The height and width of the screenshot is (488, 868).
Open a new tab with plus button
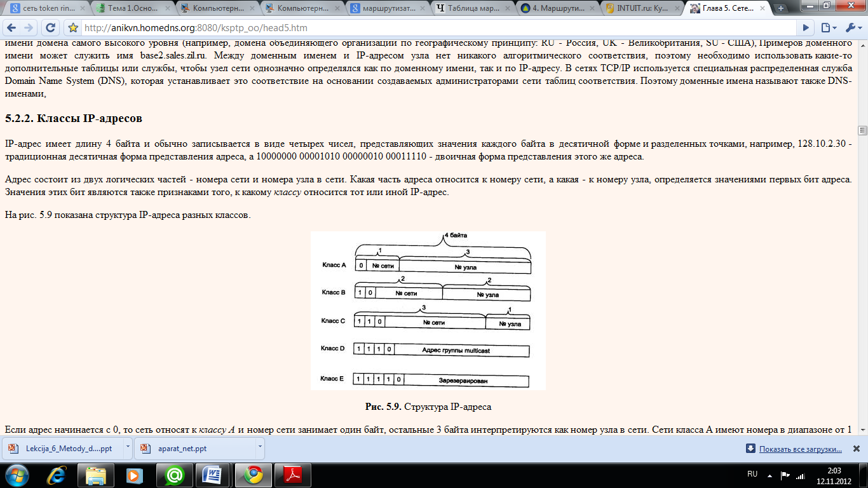pyautogui.click(x=781, y=8)
